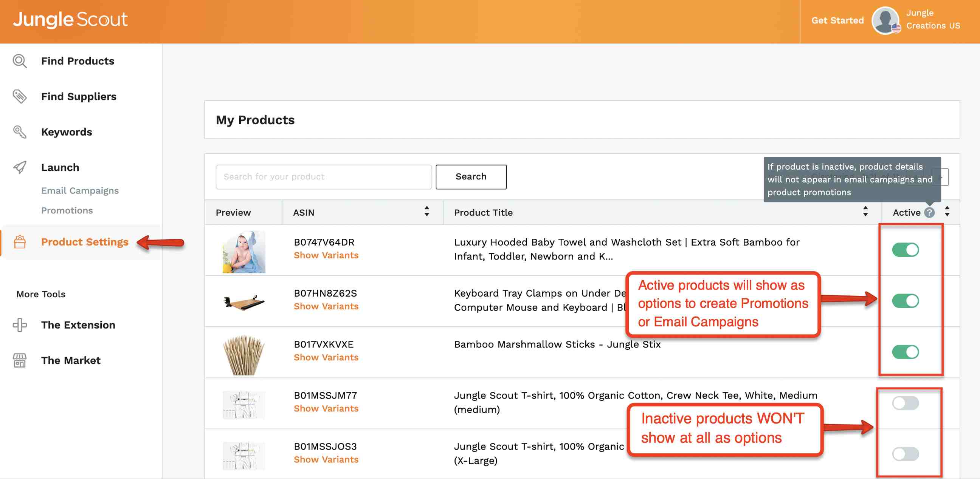Click the Search button
This screenshot has height=479, width=980.
[471, 177]
